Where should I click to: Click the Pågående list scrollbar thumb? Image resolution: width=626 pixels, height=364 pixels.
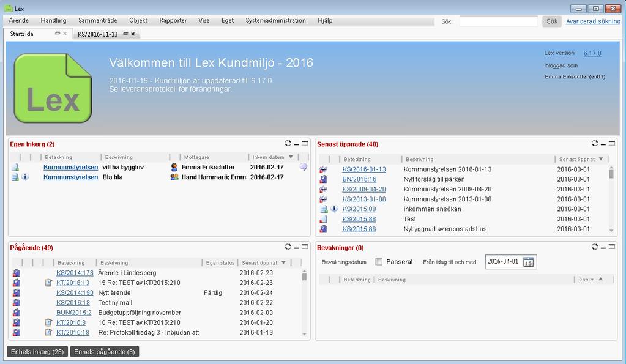point(304,276)
